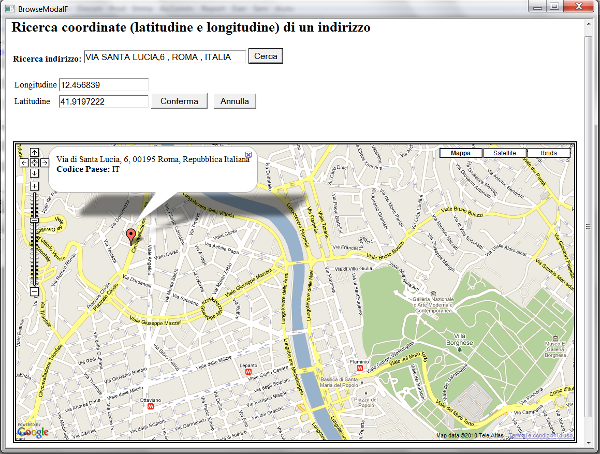Close the address info balloon
Screen dimensions: 600x454
tap(248, 154)
